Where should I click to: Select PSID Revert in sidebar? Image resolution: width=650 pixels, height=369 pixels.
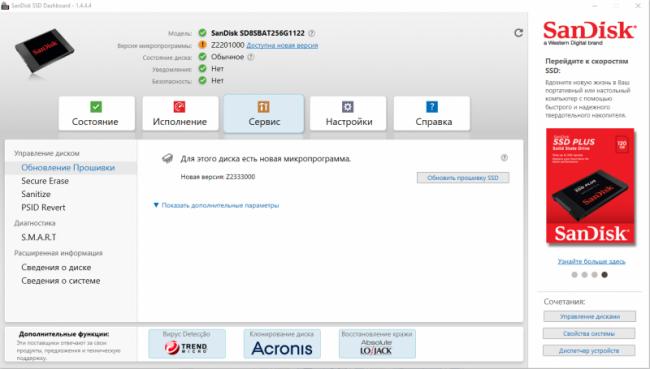44,207
